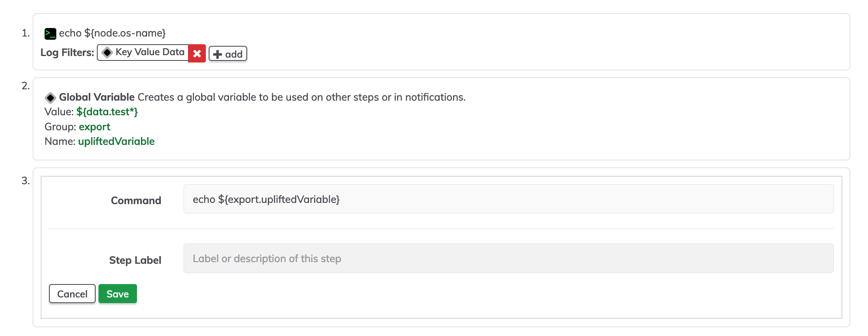Click the upliftedVariable name value
Screen dimensions: 868x336
coord(116,141)
